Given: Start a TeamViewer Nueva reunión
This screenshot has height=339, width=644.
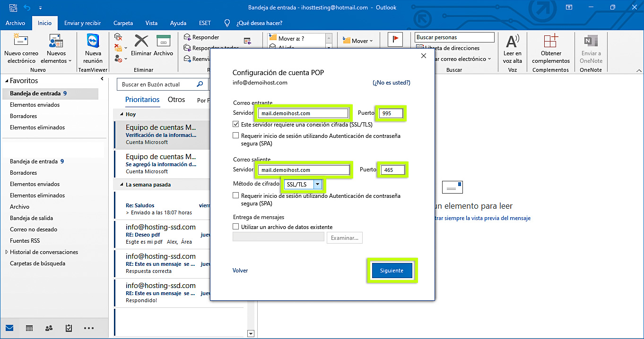Looking at the screenshot, I should pos(93,49).
